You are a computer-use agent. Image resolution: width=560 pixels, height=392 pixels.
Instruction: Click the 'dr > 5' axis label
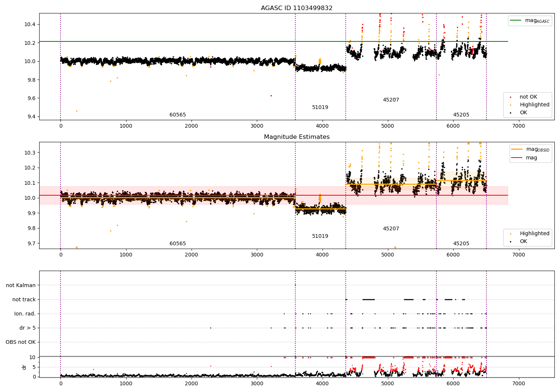click(28, 328)
